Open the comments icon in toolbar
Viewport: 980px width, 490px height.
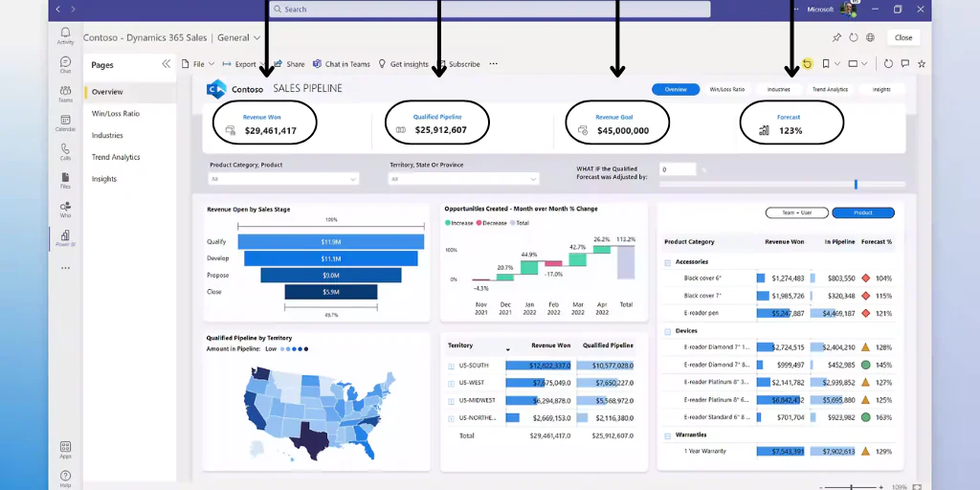(904, 64)
